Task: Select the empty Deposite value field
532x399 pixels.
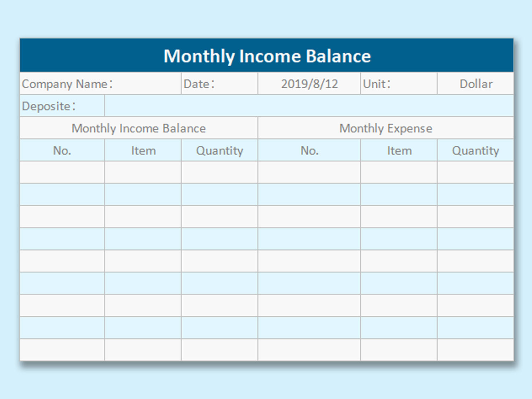Action: tap(309, 106)
